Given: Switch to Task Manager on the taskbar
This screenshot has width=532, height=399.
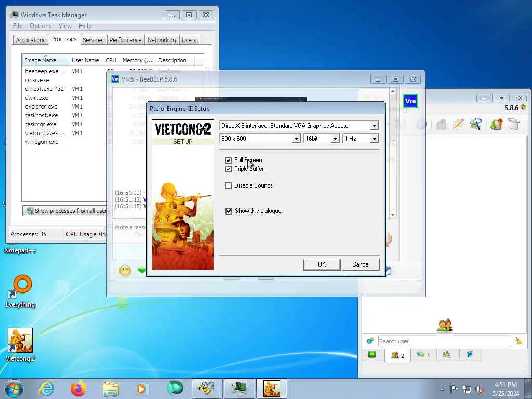Looking at the screenshot, I should (239, 389).
